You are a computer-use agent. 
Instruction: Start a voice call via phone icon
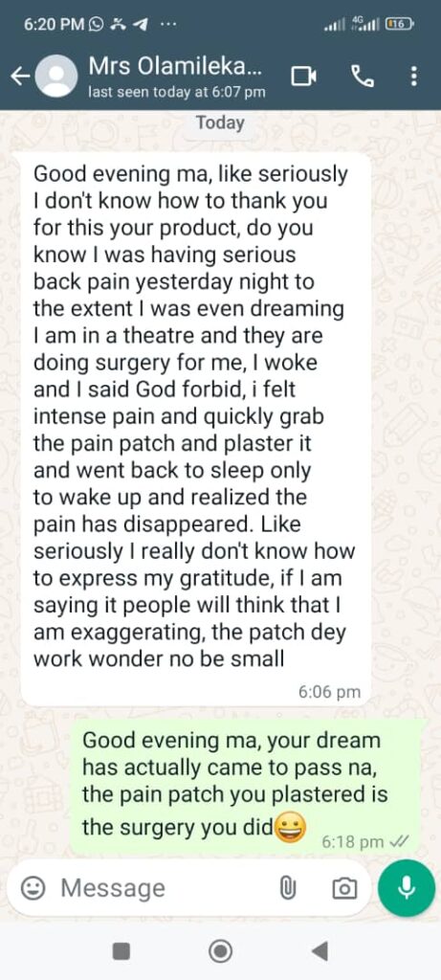363,77
